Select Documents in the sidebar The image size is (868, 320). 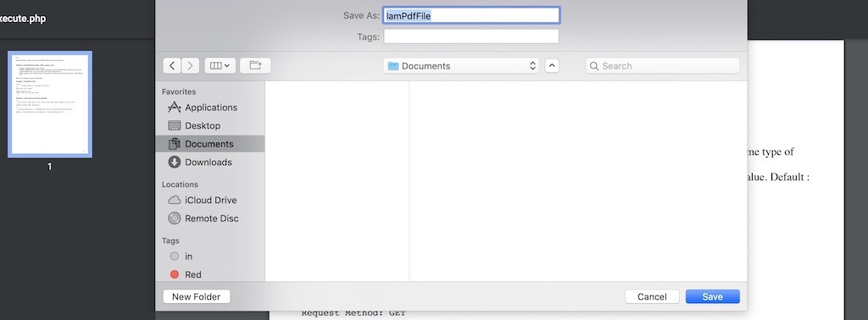click(x=210, y=144)
